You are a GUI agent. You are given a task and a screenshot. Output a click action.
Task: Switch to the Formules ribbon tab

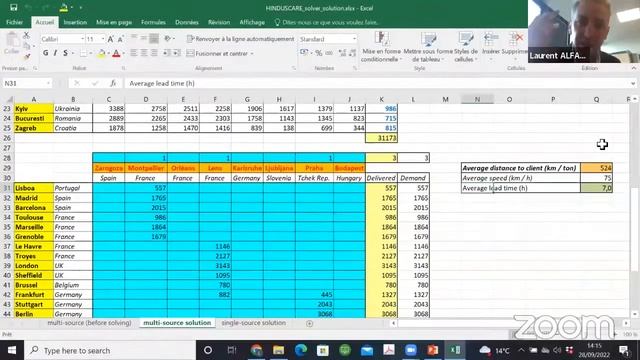tap(153, 22)
